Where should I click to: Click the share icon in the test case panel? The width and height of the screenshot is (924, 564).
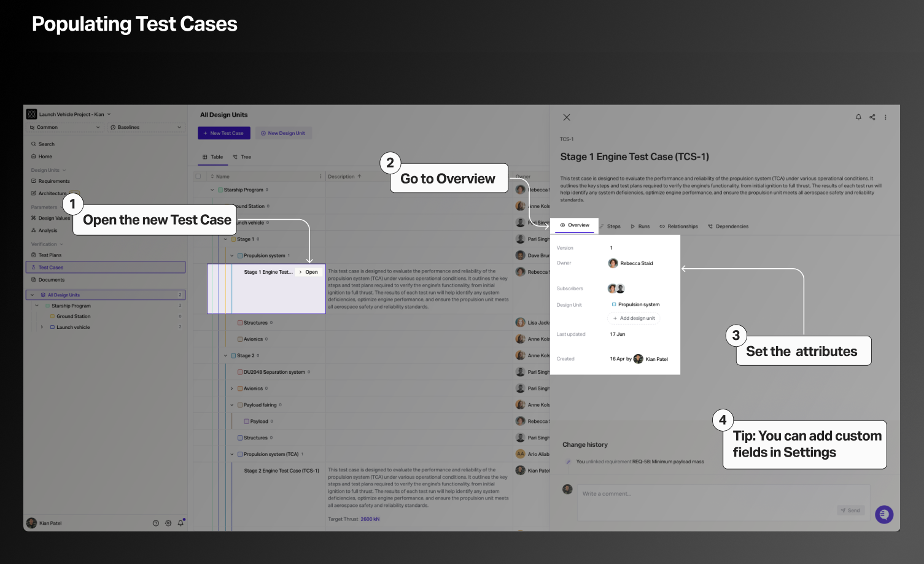[872, 117]
